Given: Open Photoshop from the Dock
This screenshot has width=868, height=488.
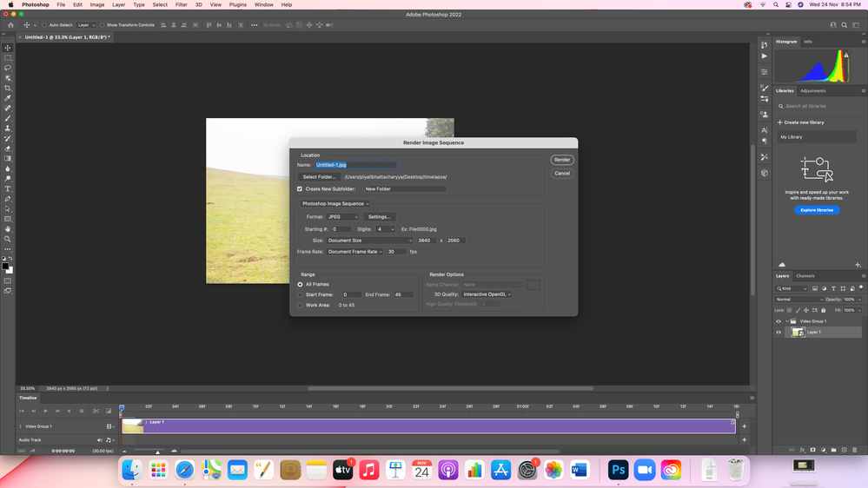Looking at the screenshot, I should tap(618, 470).
